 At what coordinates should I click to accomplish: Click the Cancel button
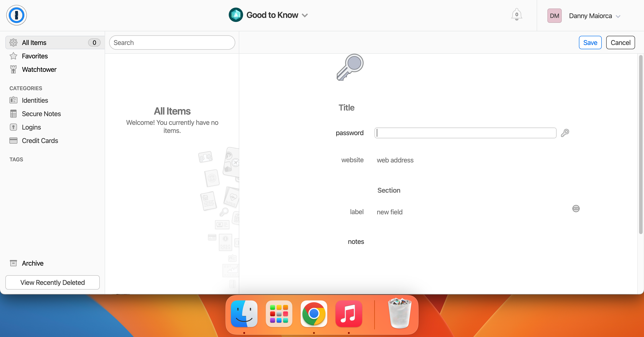pos(620,43)
